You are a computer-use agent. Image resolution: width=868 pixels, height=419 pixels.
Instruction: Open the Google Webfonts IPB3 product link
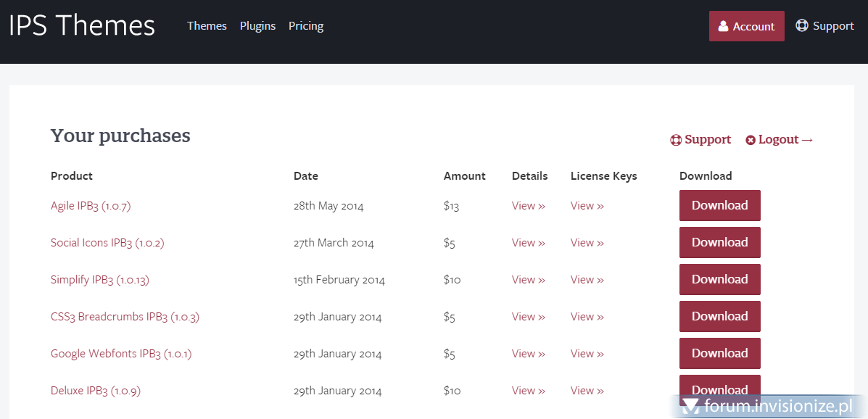(121, 354)
